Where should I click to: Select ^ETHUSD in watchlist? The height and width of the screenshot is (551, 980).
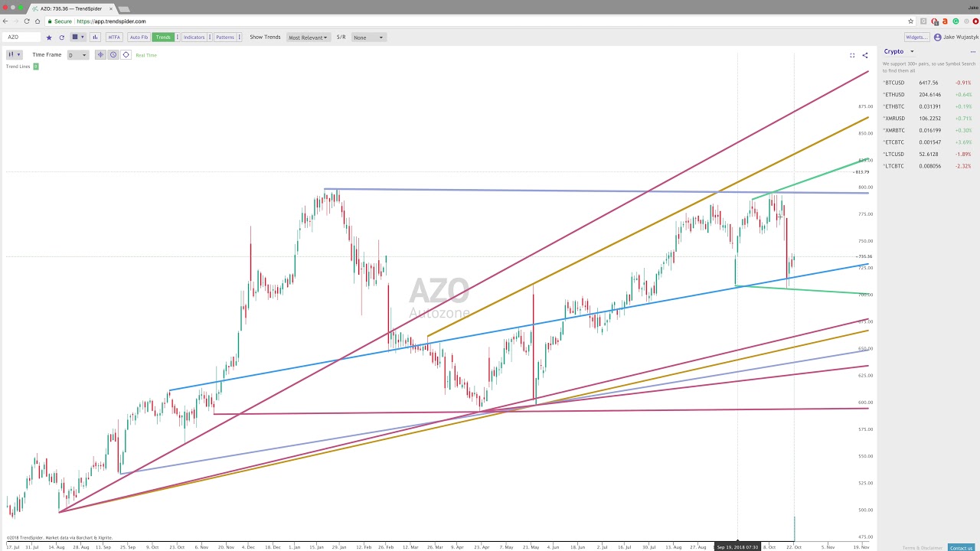(x=929, y=95)
